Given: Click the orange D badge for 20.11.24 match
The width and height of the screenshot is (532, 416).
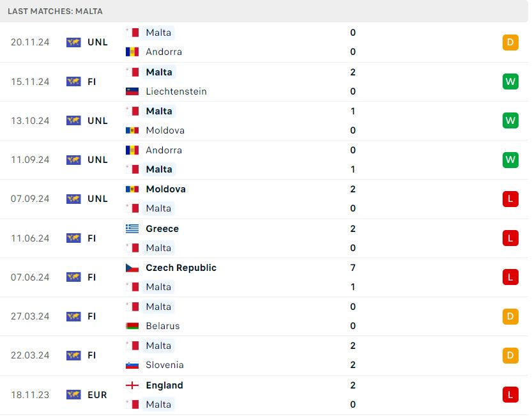Looking at the screenshot, I should (510, 42).
